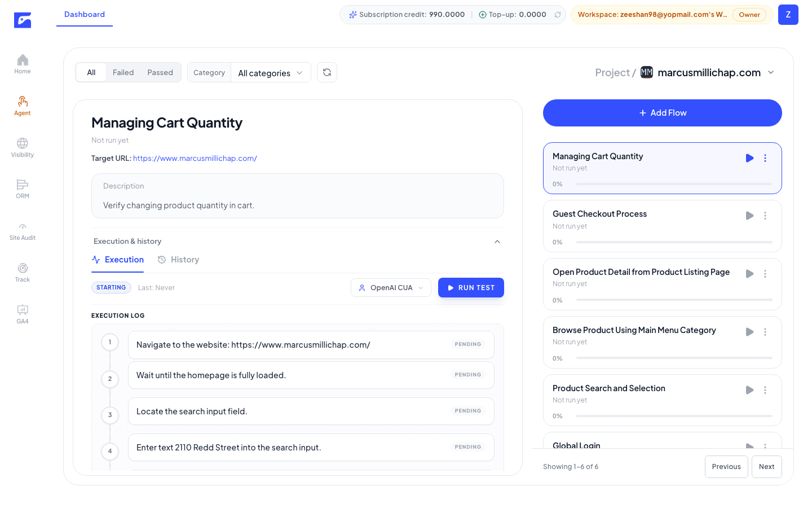The image size is (812, 508).
Task: Click the Description text box
Action: click(x=298, y=196)
